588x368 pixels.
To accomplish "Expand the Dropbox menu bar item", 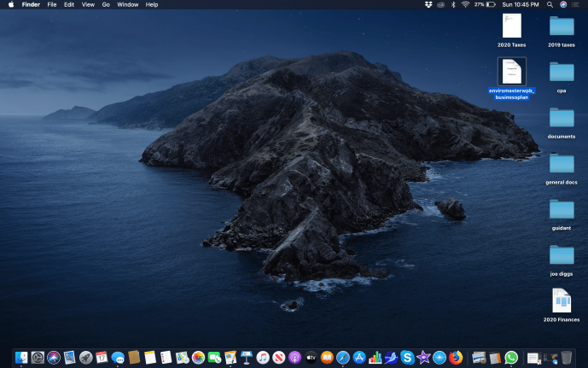I will (x=428, y=4).
